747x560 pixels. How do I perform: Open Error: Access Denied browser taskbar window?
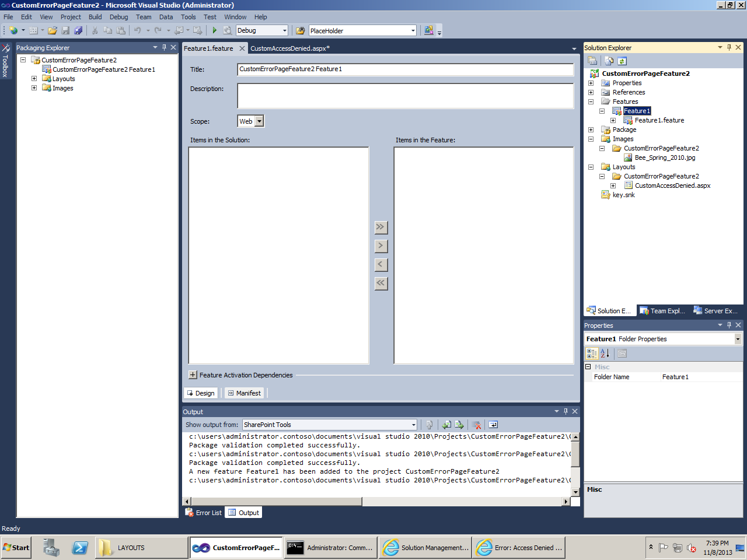click(x=519, y=548)
